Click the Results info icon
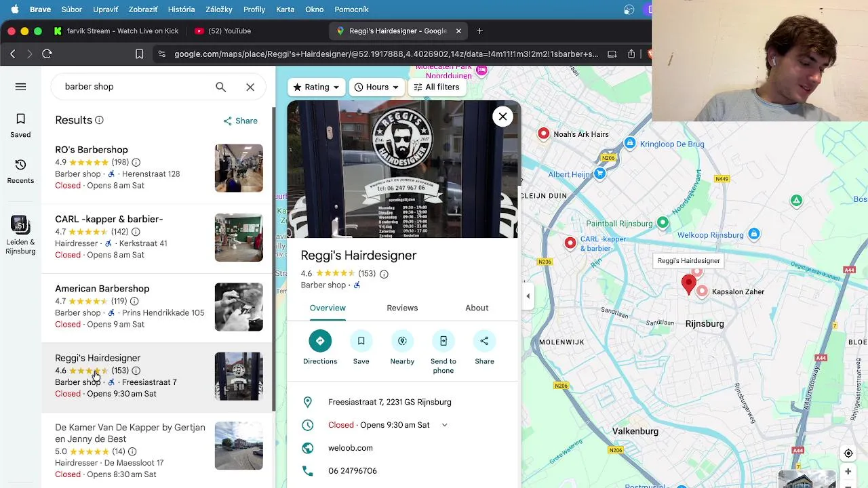The height and width of the screenshot is (488, 868). (99, 120)
